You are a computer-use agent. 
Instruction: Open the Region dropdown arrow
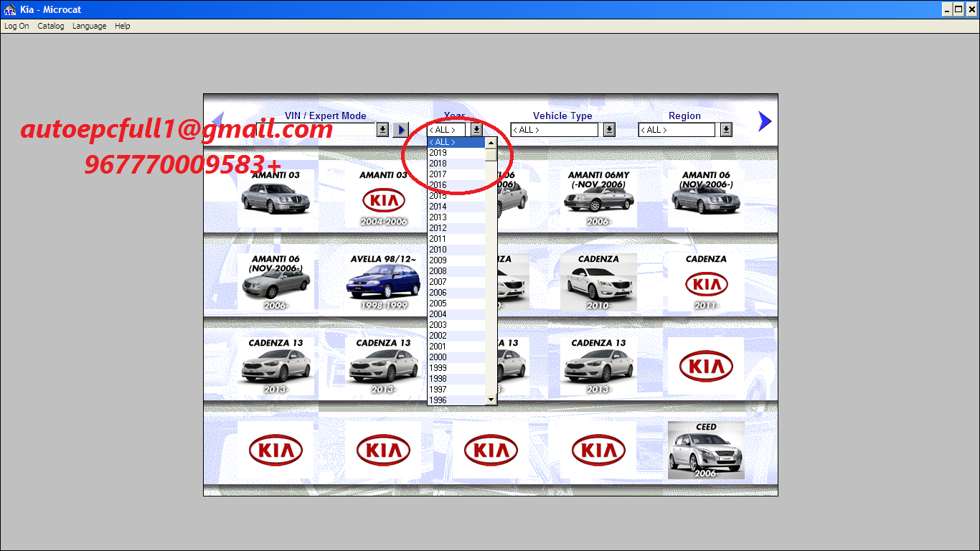pyautogui.click(x=726, y=130)
